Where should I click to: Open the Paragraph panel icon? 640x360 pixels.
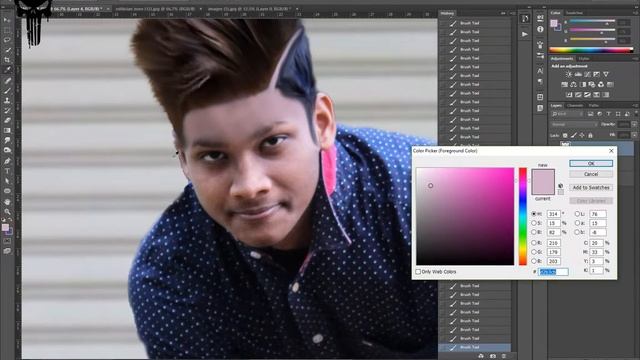click(x=540, y=81)
